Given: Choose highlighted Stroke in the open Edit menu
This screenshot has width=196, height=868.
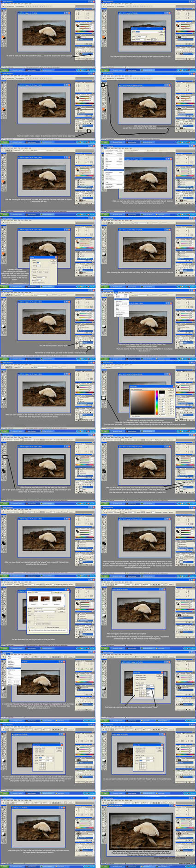Looking at the screenshot, I should (114, 170).
